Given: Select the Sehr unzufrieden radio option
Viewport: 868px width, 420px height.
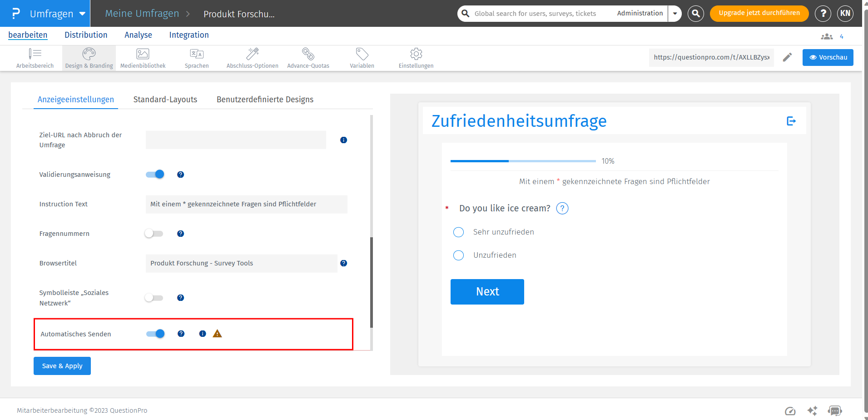Looking at the screenshot, I should (459, 232).
